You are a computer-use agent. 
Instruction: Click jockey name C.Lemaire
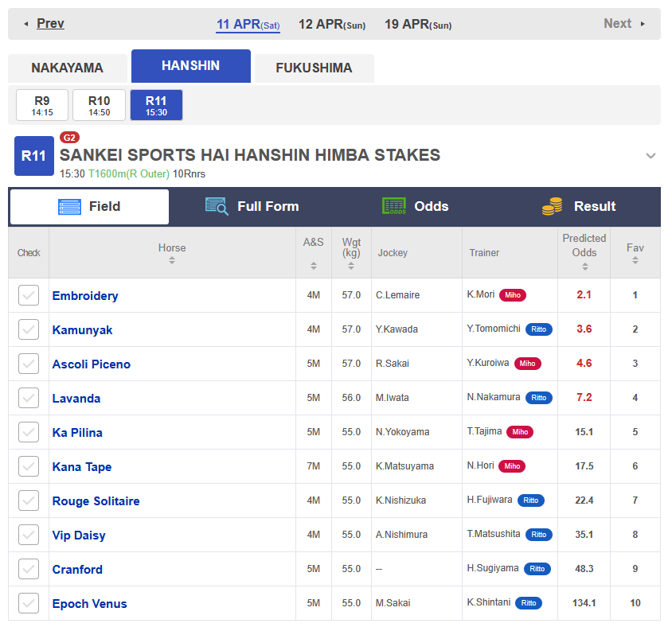398,295
